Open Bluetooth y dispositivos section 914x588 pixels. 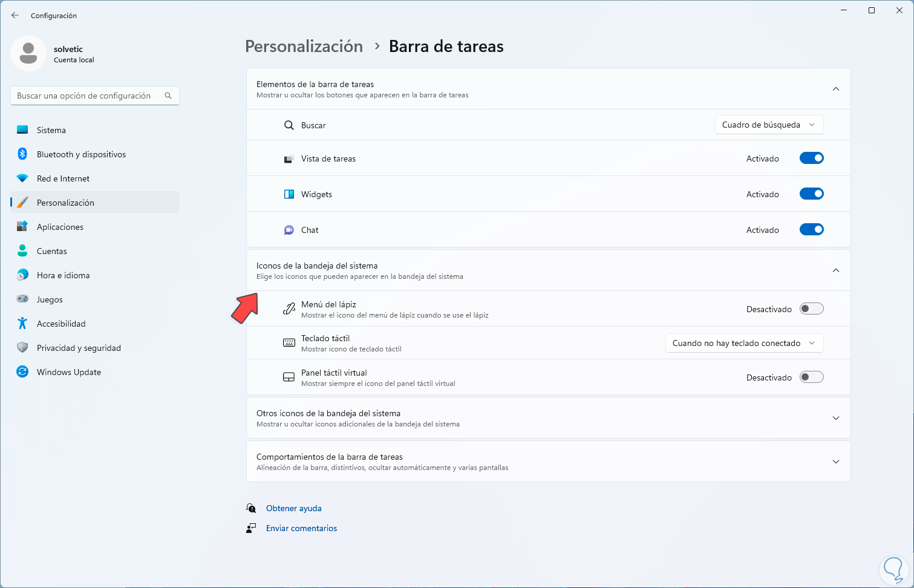point(81,154)
